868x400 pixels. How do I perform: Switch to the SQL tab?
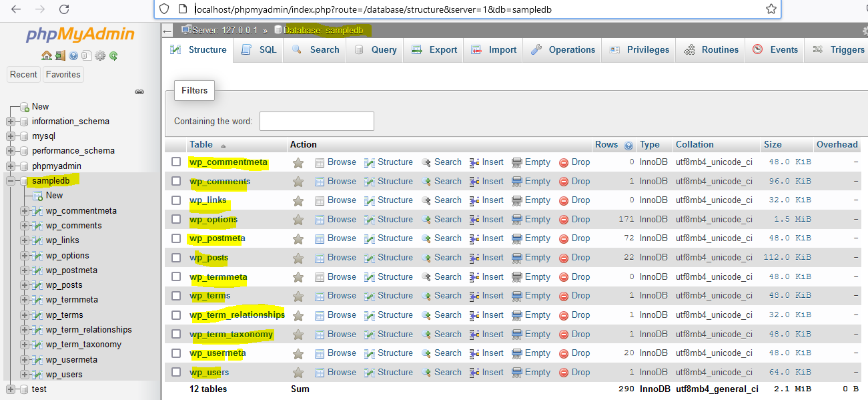pos(259,50)
